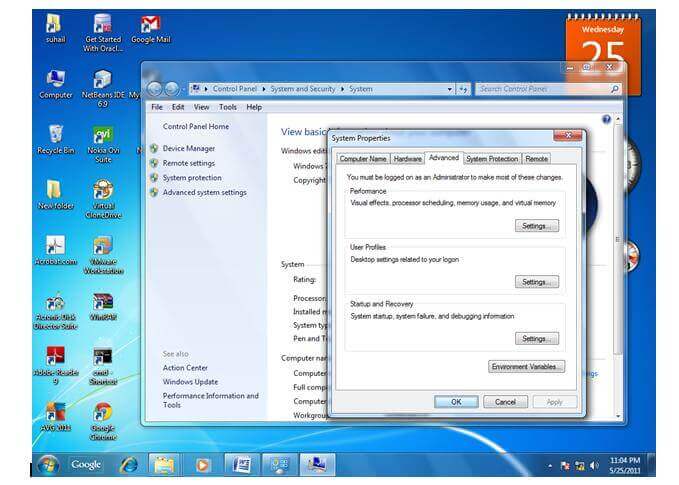Expand breadcrumb arrow after System and Security
This screenshot has height=485, width=679.
click(341, 89)
